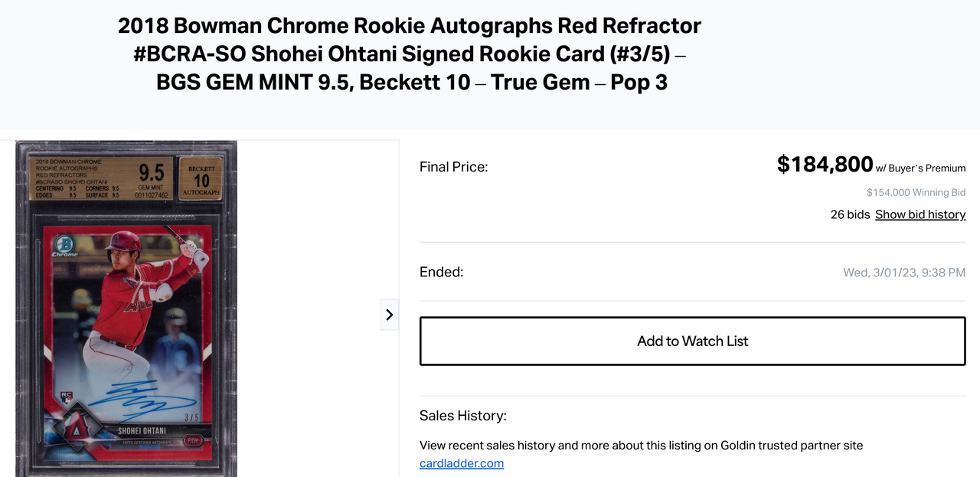Image resolution: width=980 pixels, height=477 pixels.
Task: Click the $184,800 final price
Action: (x=825, y=164)
